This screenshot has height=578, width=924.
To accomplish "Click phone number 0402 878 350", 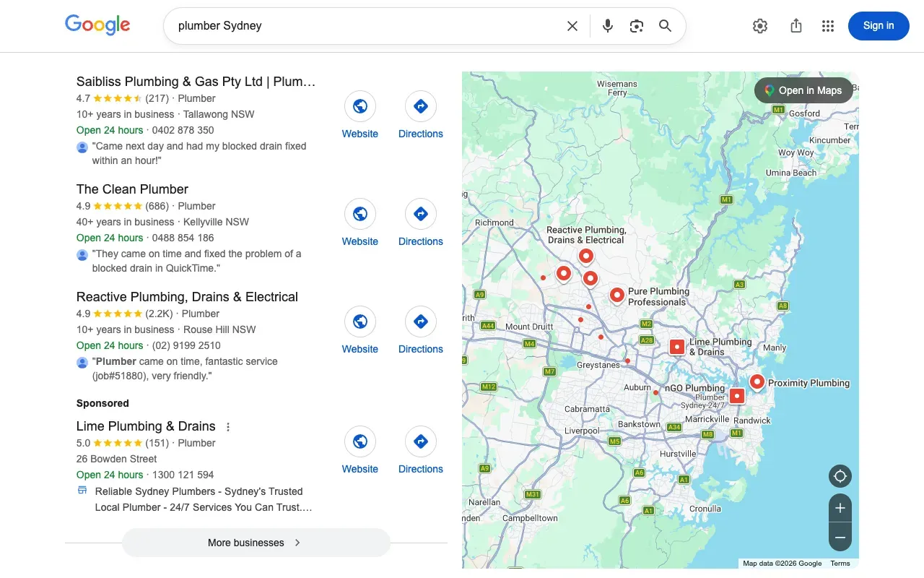I will [183, 130].
